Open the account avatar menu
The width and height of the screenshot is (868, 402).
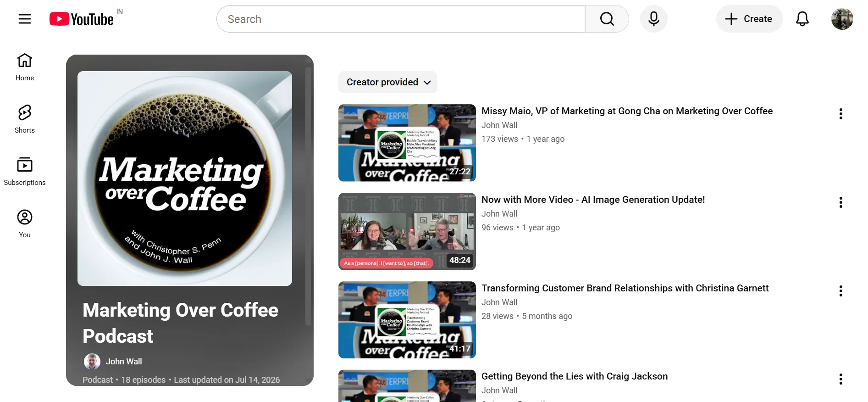pos(842,19)
